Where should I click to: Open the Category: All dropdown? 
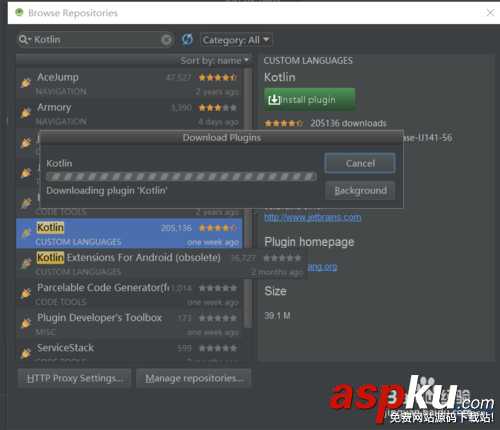tap(236, 40)
